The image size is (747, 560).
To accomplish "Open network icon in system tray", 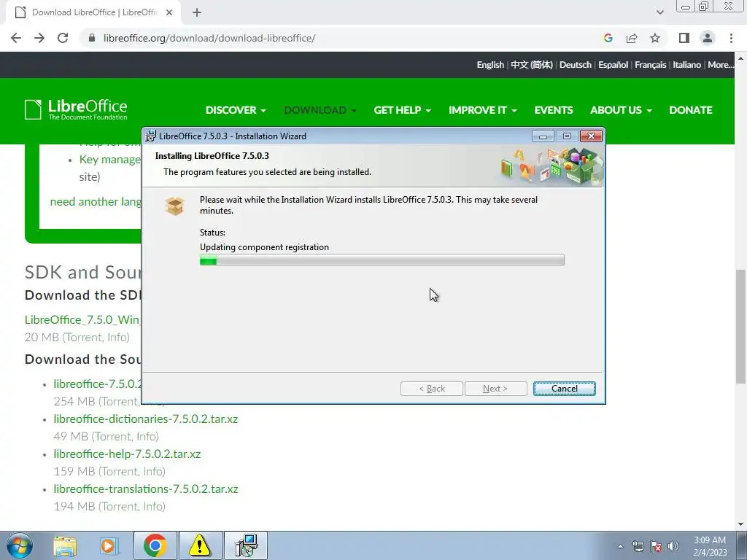I will 638,546.
